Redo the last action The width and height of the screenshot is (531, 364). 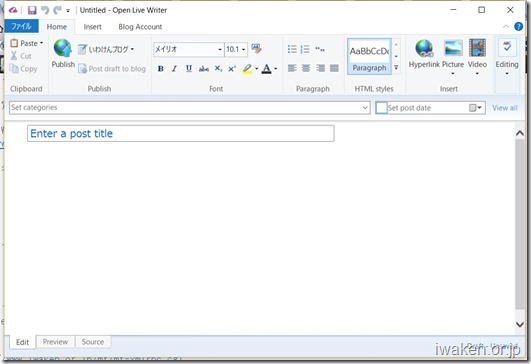pyautogui.click(x=57, y=10)
